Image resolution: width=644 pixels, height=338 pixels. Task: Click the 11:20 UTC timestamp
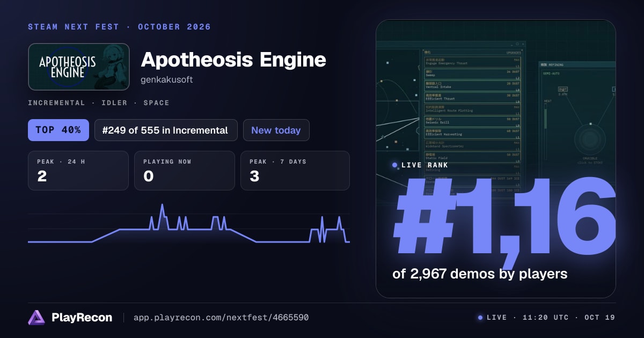(545, 318)
